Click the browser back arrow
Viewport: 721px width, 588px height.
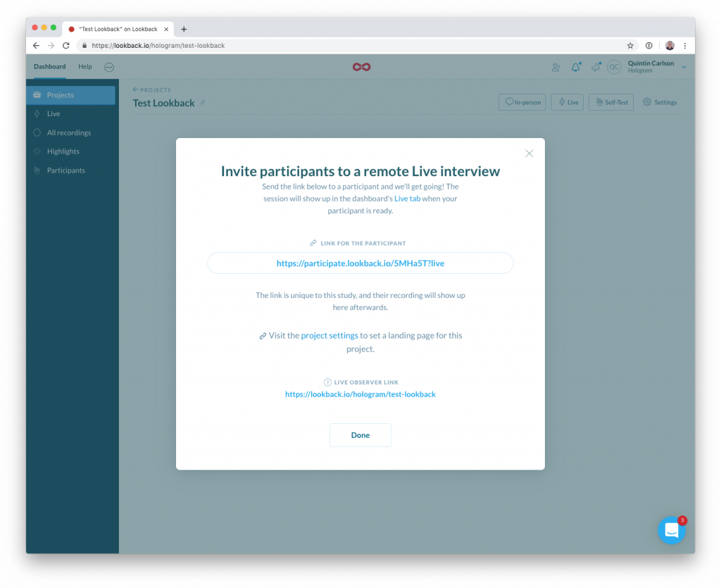pyautogui.click(x=37, y=46)
